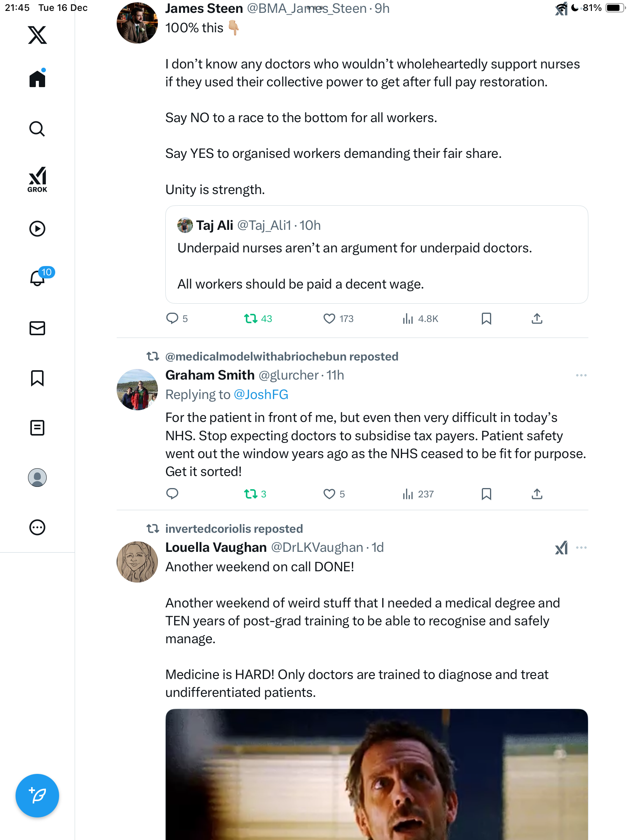The width and height of the screenshot is (630, 840).
Task: Open Messages envelope in sidebar
Action: [x=37, y=328]
